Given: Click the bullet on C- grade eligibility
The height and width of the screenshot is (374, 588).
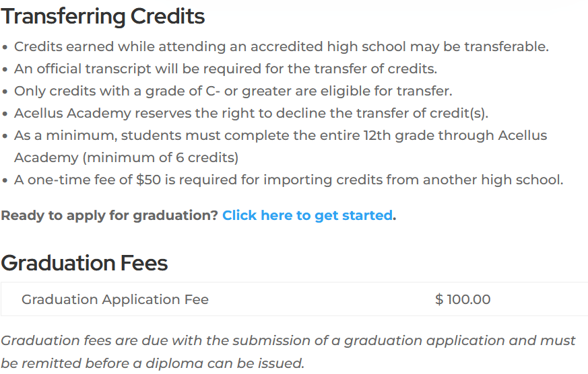Looking at the screenshot, I should click(233, 91).
